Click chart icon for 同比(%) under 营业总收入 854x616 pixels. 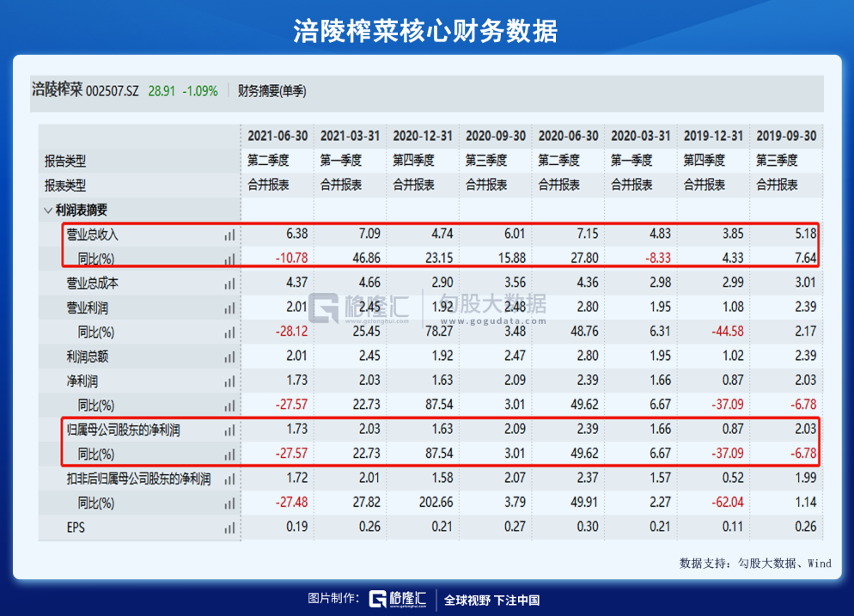[x=229, y=259]
